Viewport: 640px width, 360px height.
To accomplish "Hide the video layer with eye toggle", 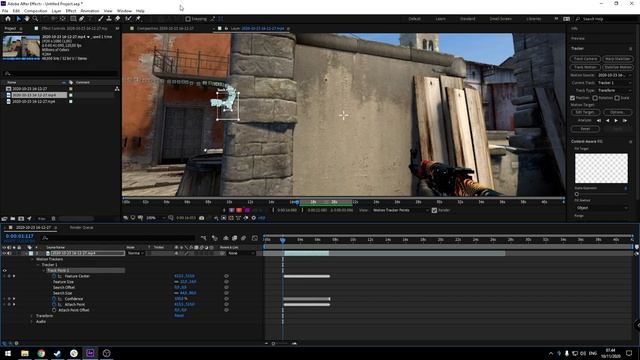I will 4,253.
